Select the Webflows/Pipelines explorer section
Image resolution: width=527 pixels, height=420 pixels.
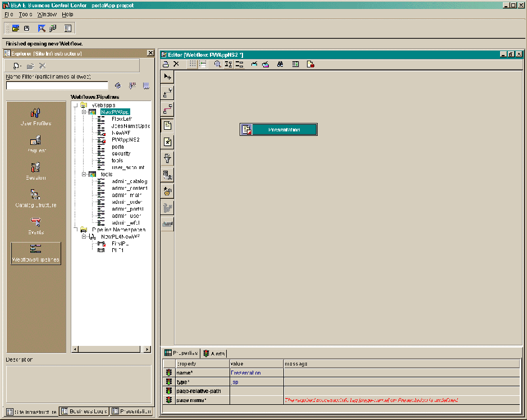click(35, 253)
